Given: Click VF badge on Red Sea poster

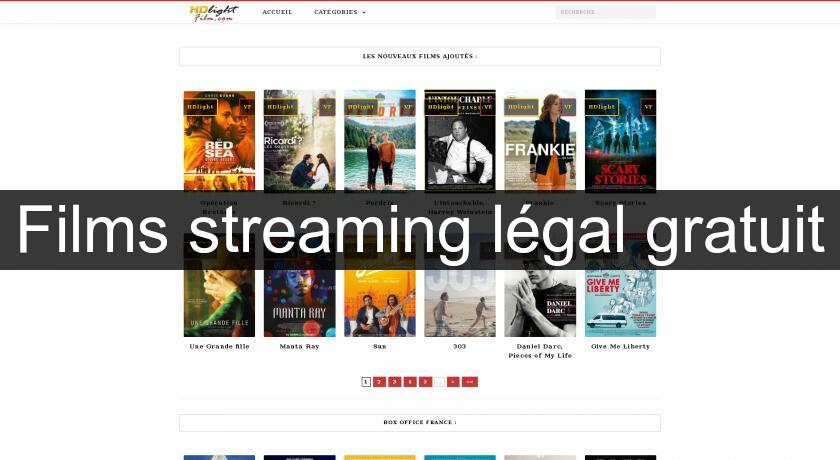Looking at the screenshot, I should click(x=247, y=107).
